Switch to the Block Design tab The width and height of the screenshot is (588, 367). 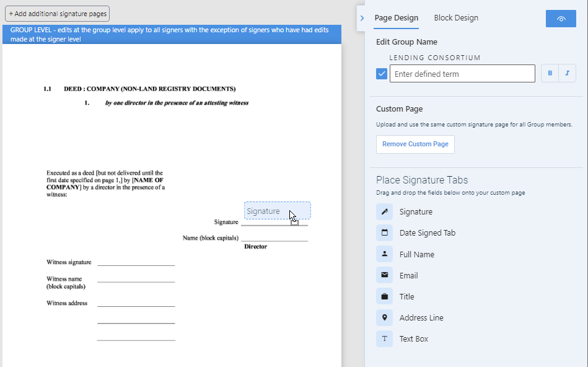pos(456,18)
